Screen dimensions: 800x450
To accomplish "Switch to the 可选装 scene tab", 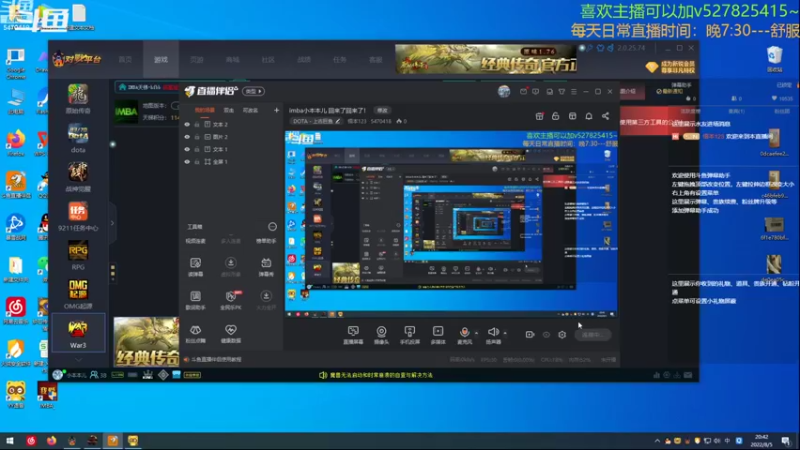I will [250, 110].
